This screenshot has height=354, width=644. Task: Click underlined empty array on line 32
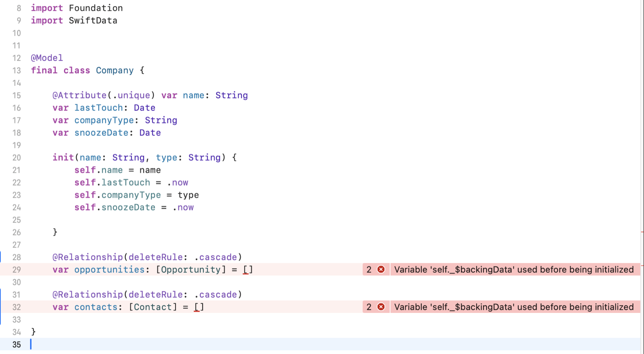199,307
